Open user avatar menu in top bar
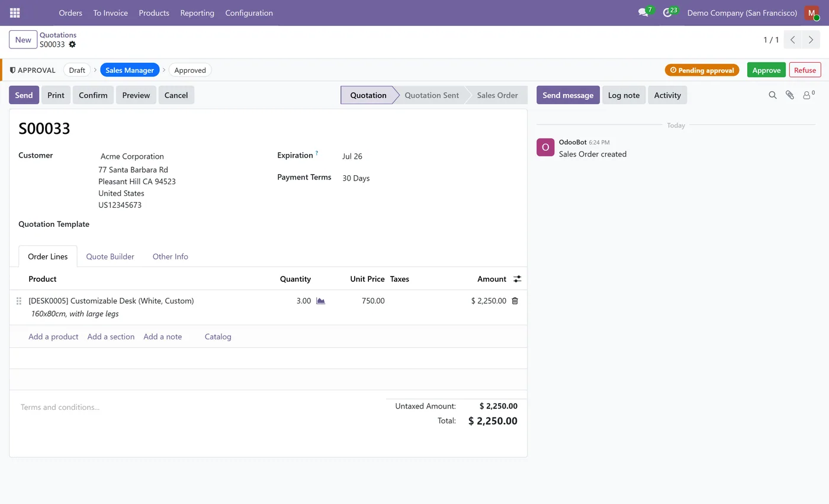The image size is (829, 504). [812, 12]
